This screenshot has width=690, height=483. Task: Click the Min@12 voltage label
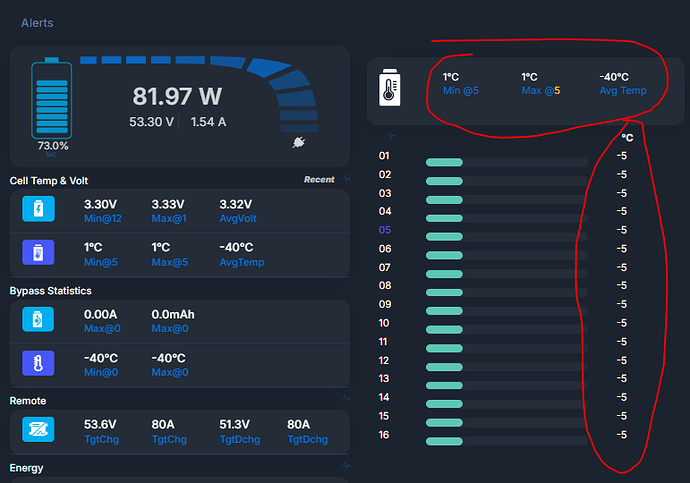click(x=104, y=219)
